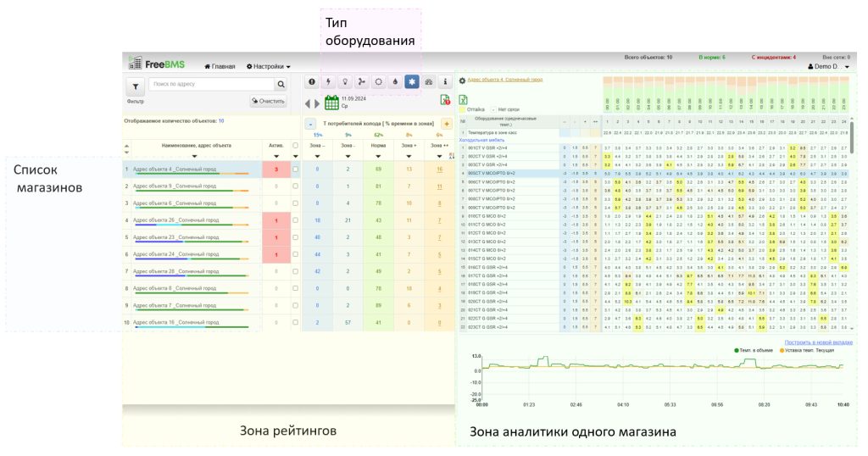This screenshot has height=456, width=868.
Task: Open the Настройки settings menu
Action: coord(269,66)
